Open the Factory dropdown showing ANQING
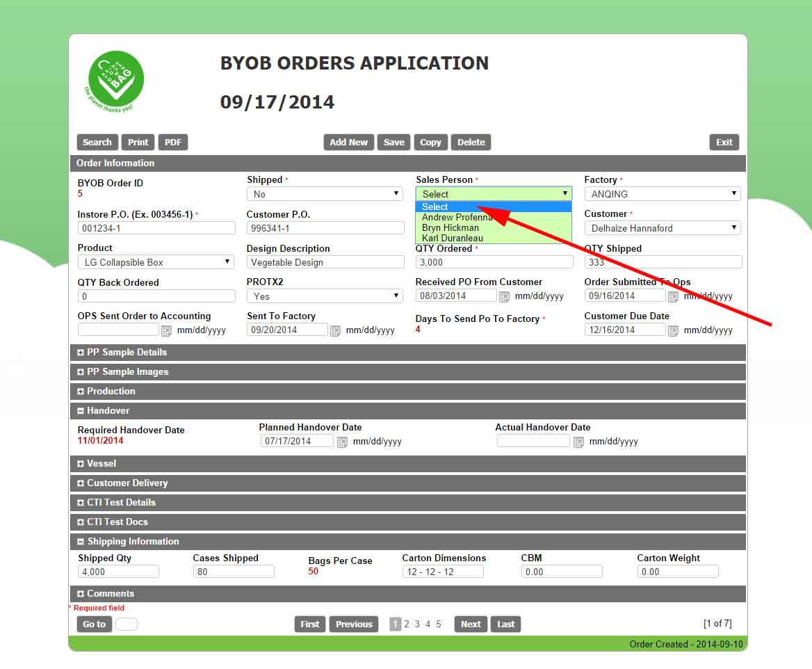Screen dimensions: 812x669 point(663,194)
